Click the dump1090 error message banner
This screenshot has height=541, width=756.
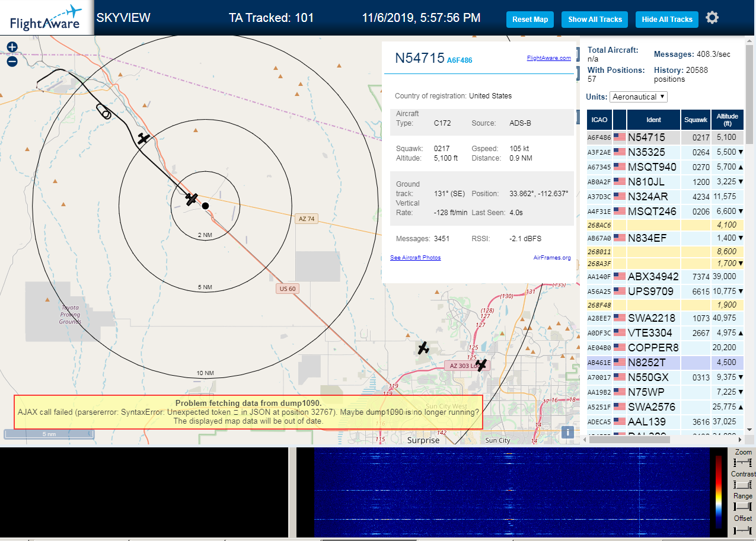(x=248, y=412)
